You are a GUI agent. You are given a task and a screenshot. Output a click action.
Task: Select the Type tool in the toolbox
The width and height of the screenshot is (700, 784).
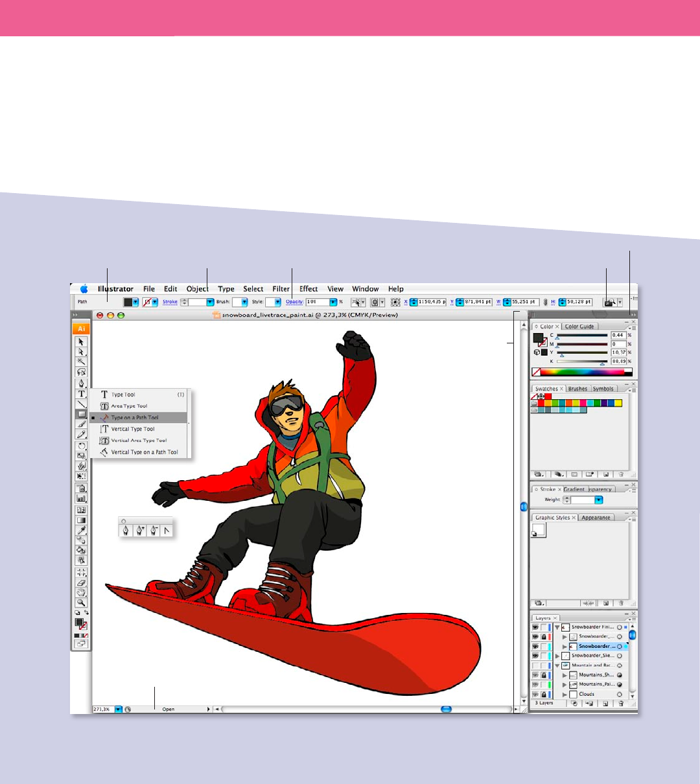[82, 393]
